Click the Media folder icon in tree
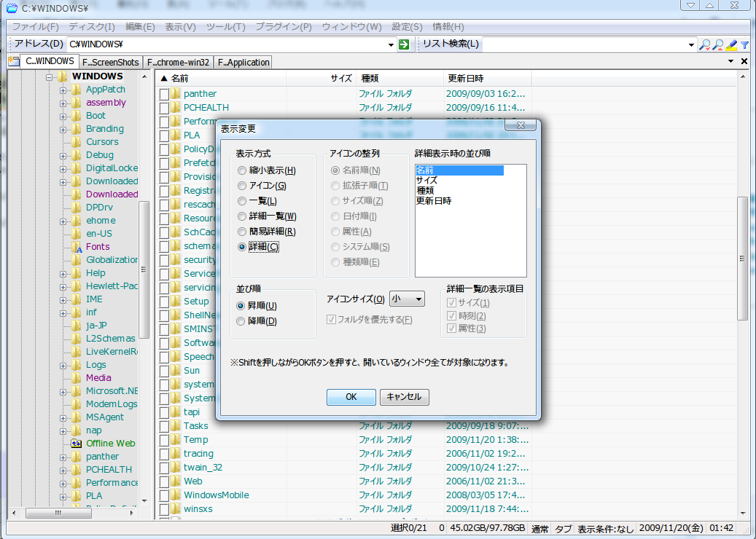Image resolution: width=756 pixels, height=539 pixels. coord(77,378)
